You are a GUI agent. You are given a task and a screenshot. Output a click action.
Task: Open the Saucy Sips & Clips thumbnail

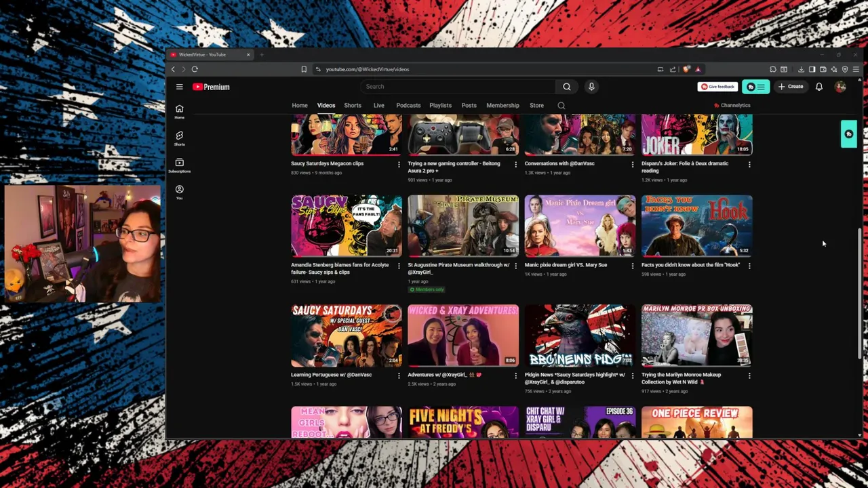coord(347,226)
